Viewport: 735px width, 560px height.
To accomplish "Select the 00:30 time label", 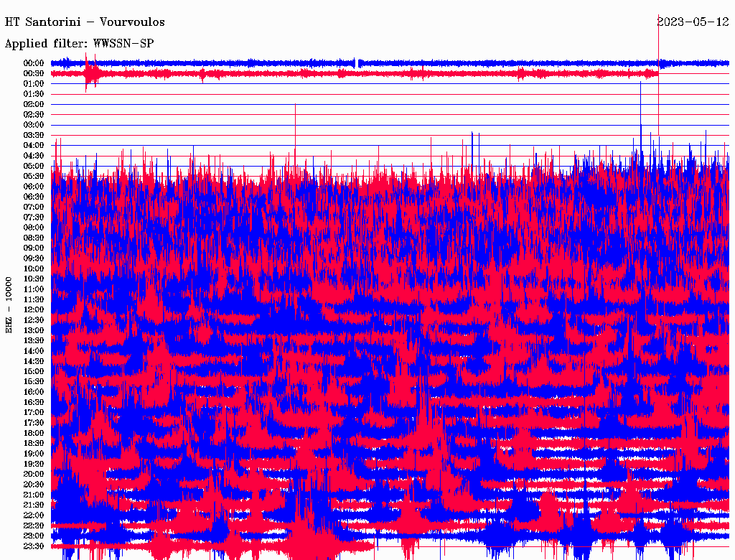I will (x=34, y=73).
